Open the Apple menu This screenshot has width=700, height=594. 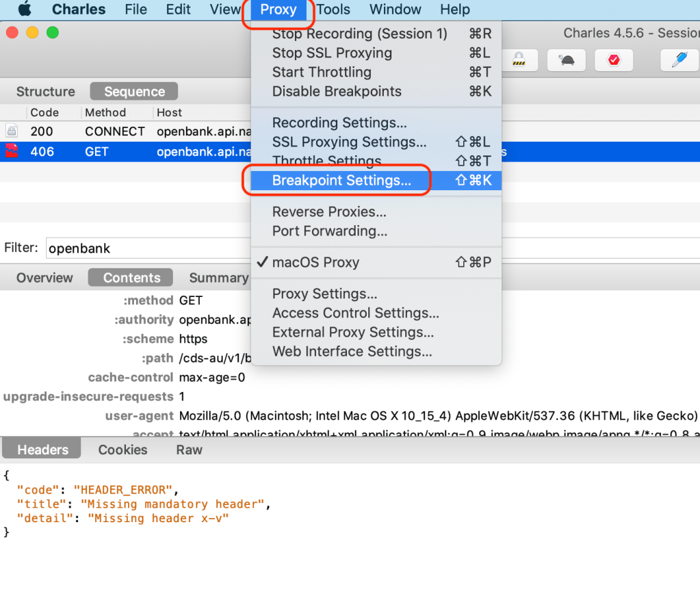(24, 10)
